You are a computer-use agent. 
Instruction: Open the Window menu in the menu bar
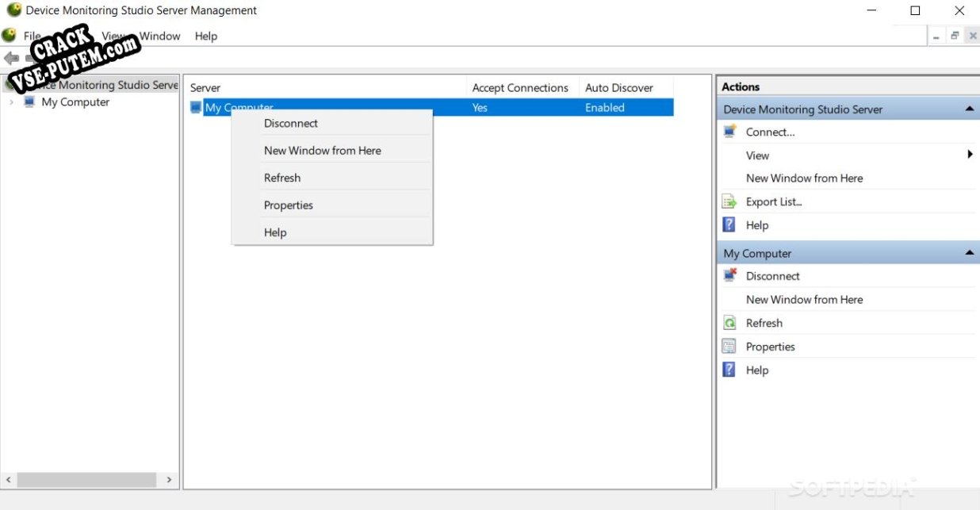coord(160,36)
